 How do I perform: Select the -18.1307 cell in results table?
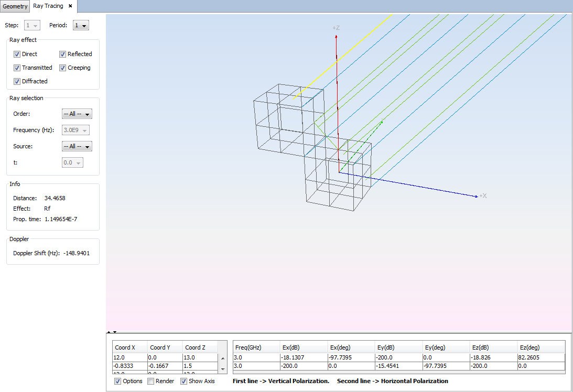click(303, 357)
